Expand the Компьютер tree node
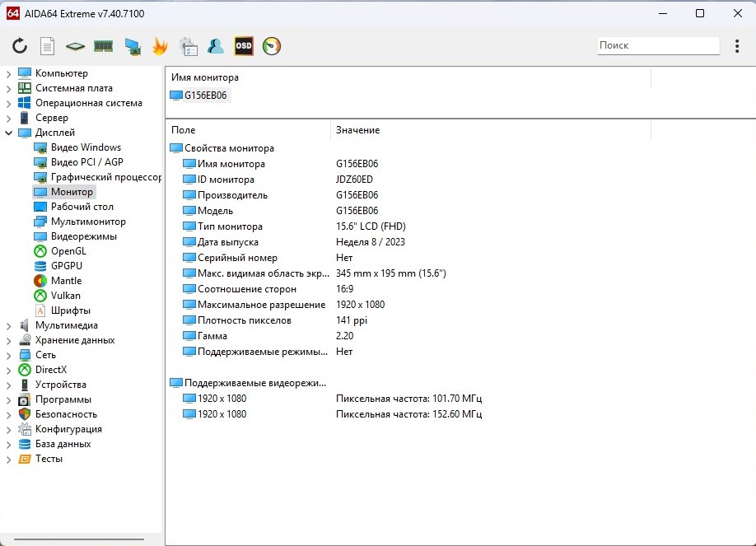 point(9,73)
